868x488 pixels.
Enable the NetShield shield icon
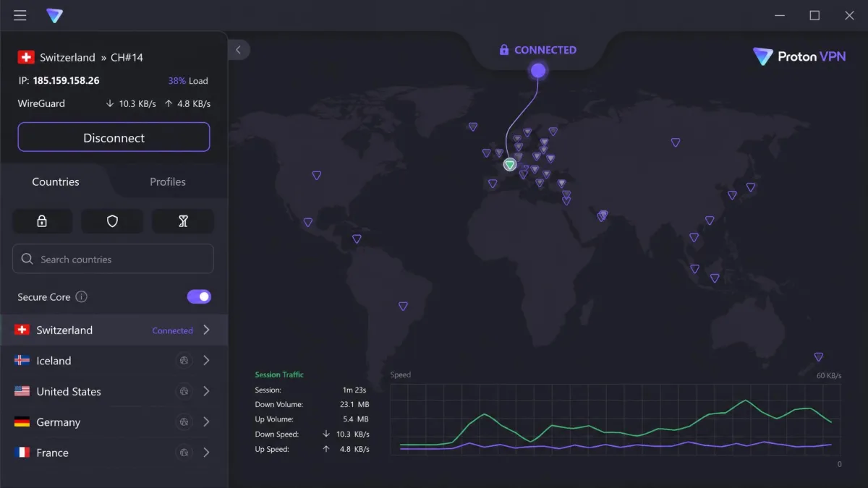[112, 221]
